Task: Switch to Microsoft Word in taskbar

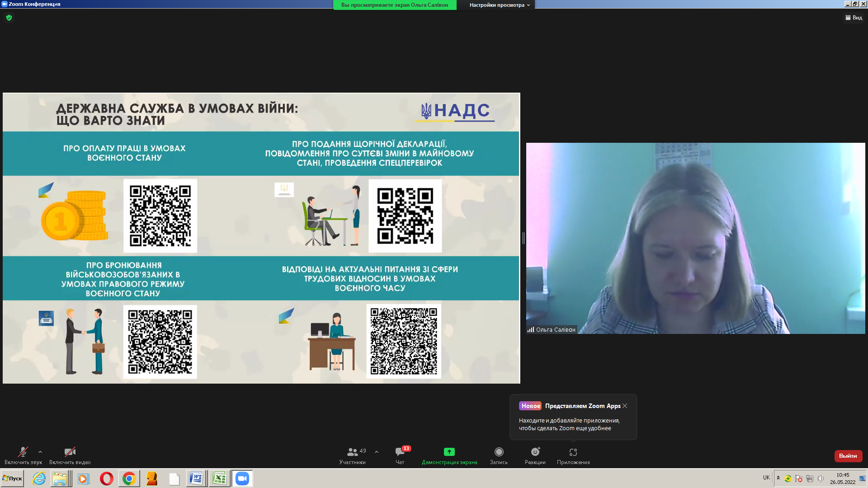Action: (x=197, y=479)
